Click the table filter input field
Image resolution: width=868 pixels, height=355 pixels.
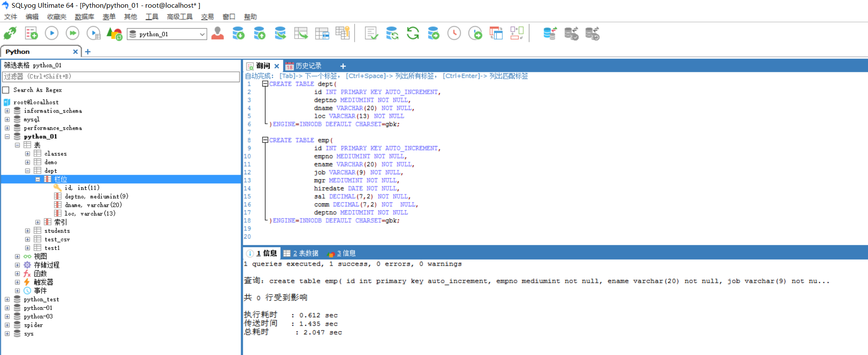coord(121,77)
